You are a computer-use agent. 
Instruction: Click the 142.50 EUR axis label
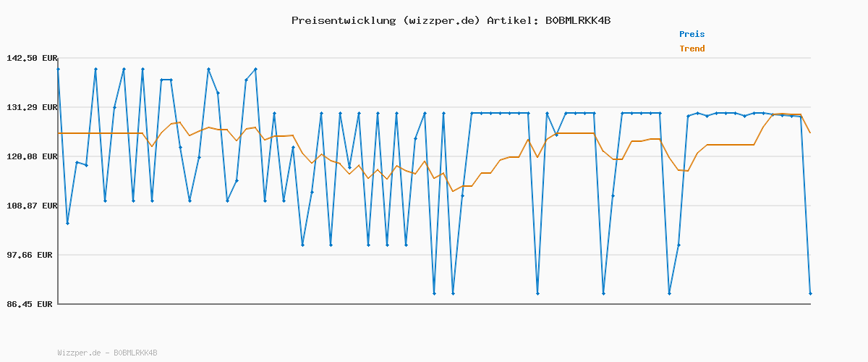click(32, 58)
